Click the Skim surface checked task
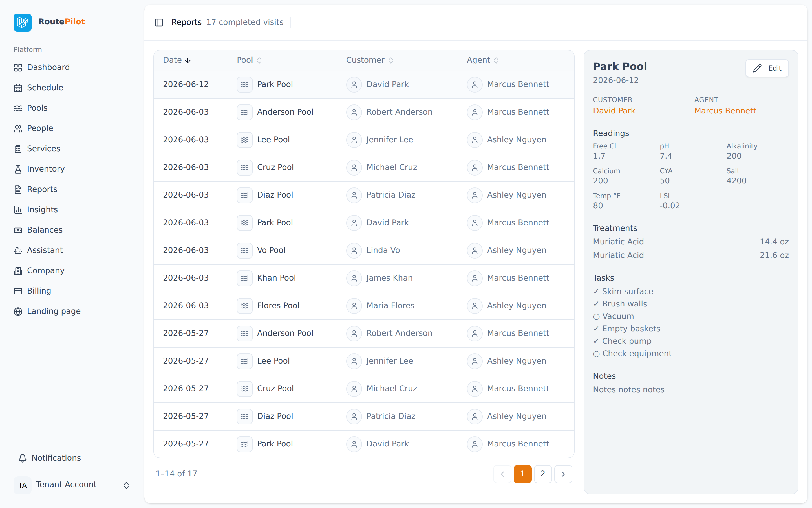 [x=623, y=292]
